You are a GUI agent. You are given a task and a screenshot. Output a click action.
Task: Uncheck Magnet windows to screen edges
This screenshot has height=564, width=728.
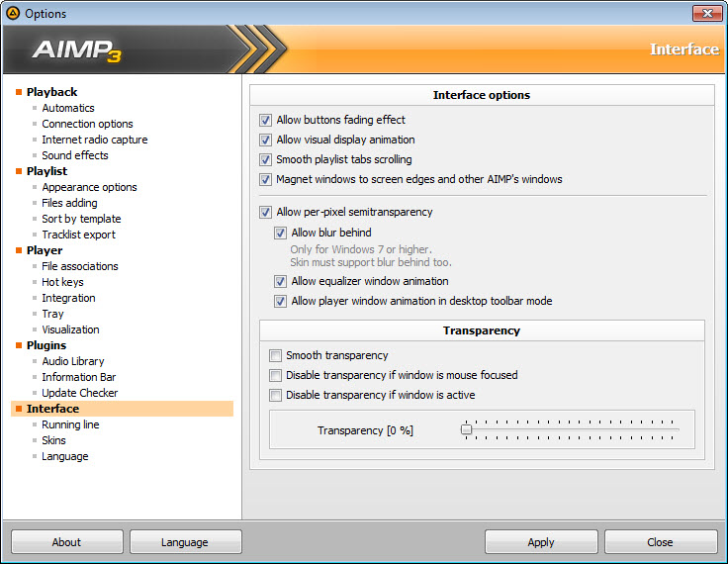click(265, 179)
